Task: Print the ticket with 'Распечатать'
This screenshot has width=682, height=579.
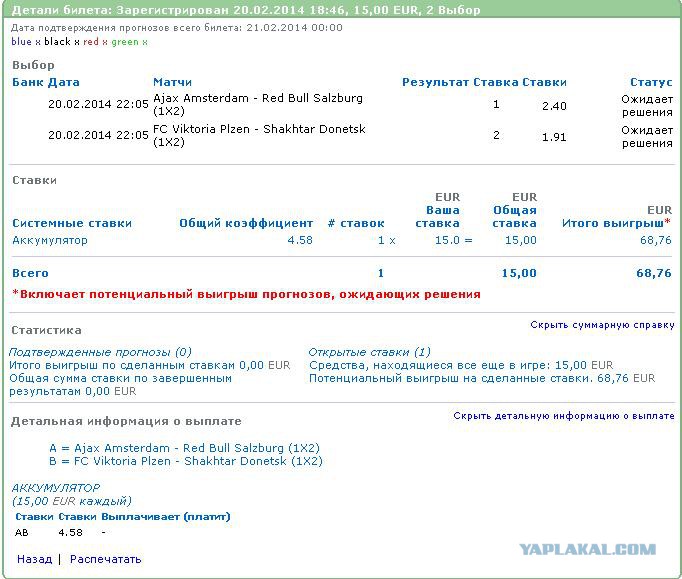Action: [x=105, y=559]
